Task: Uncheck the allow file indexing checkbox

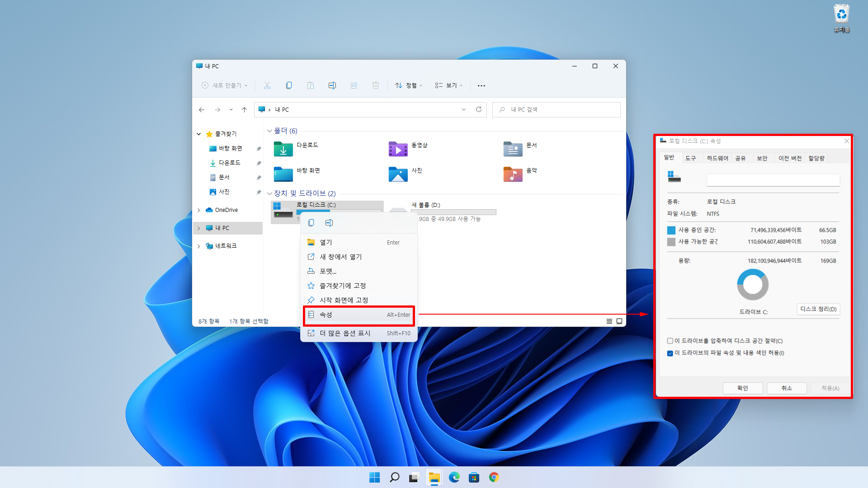Action: click(x=670, y=353)
